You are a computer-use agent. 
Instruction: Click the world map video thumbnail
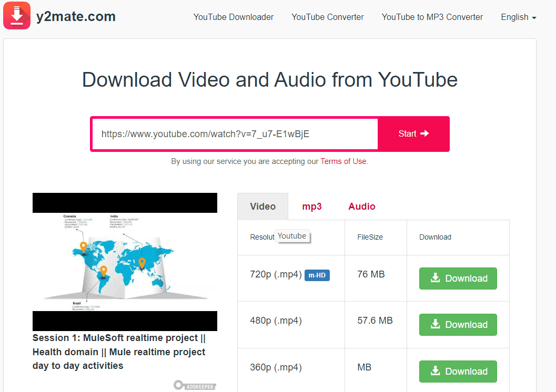pyautogui.click(x=125, y=262)
